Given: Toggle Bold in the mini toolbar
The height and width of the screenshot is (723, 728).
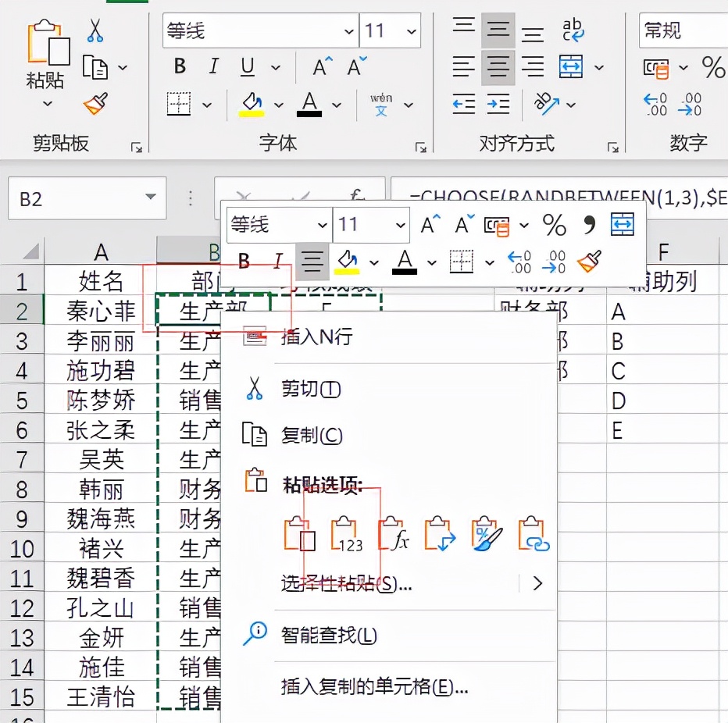Looking at the screenshot, I should tap(243, 261).
